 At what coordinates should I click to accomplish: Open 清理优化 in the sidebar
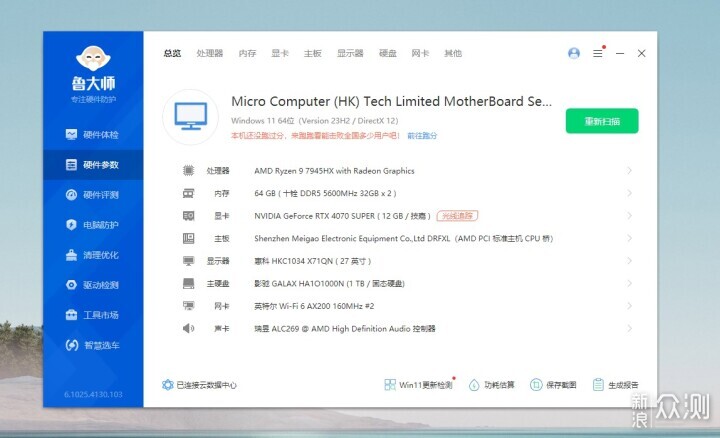[x=92, y=255]
